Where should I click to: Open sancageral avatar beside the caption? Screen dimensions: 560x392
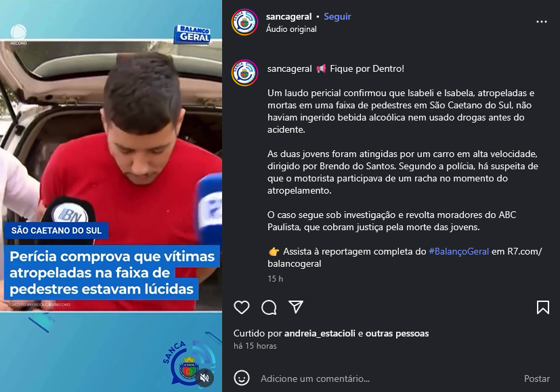[x=244, y=73]
